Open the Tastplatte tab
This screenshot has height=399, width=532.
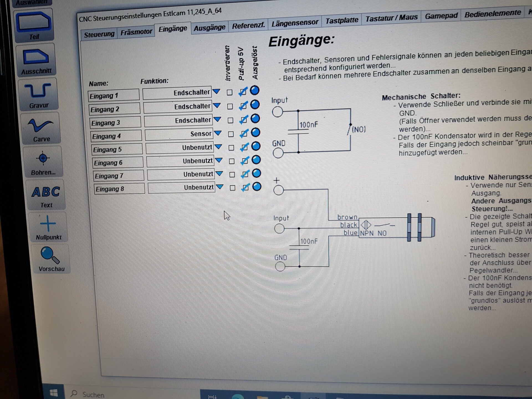click(x=342, y=21)
